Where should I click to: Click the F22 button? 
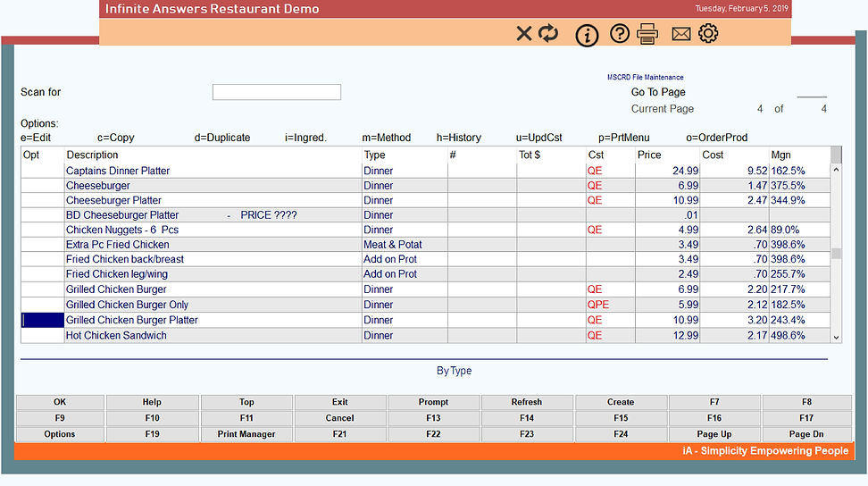coord(433,434)
